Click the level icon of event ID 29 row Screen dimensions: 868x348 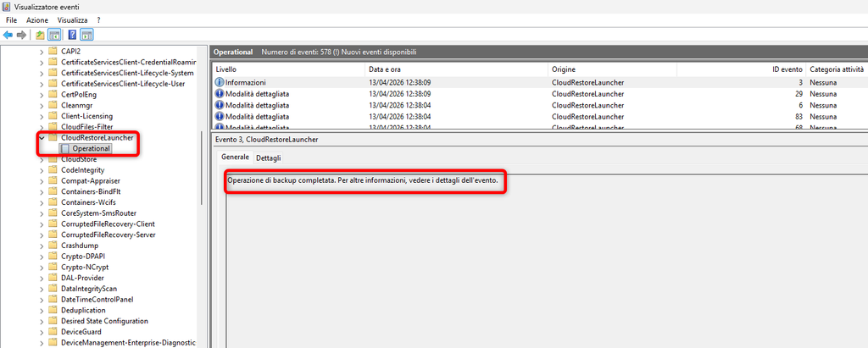[x=220, y=94]
